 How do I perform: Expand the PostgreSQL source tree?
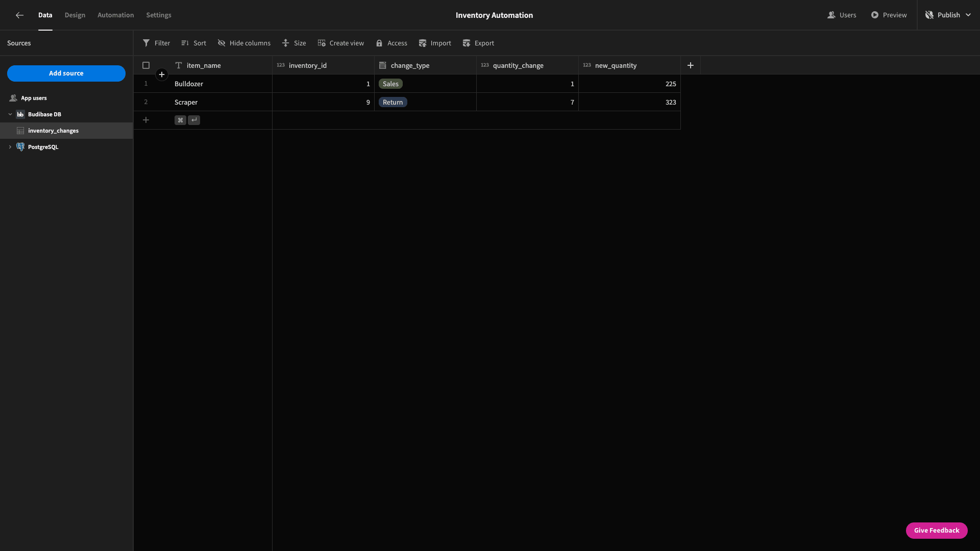click(x=9, y=146)
